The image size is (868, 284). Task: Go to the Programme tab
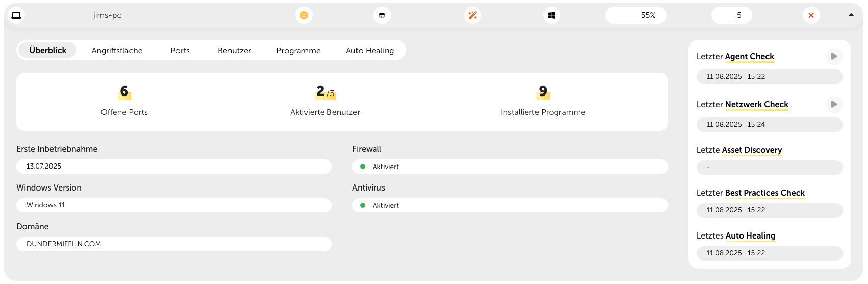click(x=298, y=51)
